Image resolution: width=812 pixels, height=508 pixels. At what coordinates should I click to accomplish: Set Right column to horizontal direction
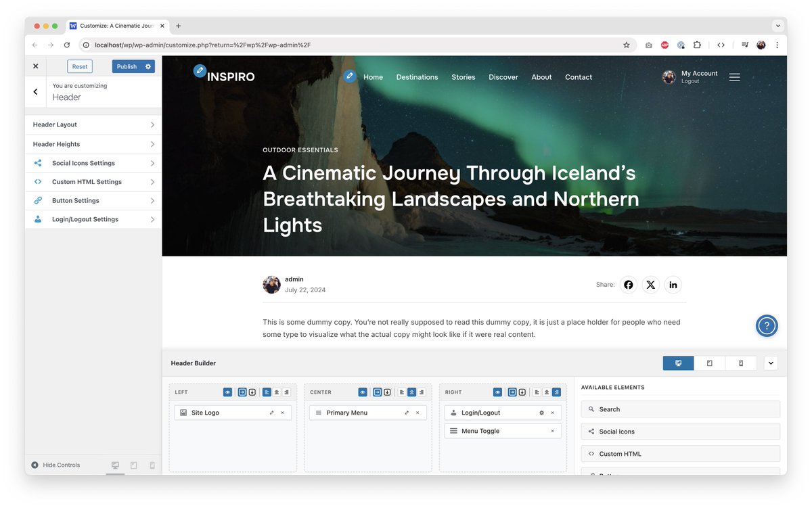512,392
